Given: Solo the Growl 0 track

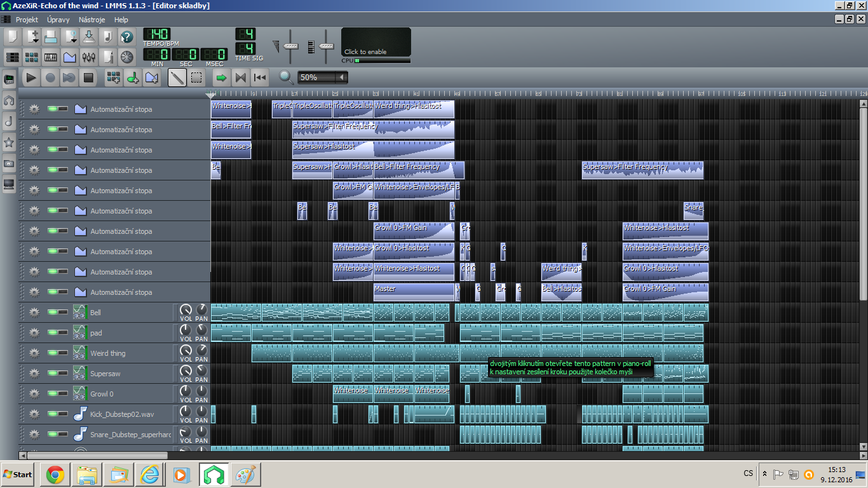Looking at the screenshot, I should click(62, 393).
